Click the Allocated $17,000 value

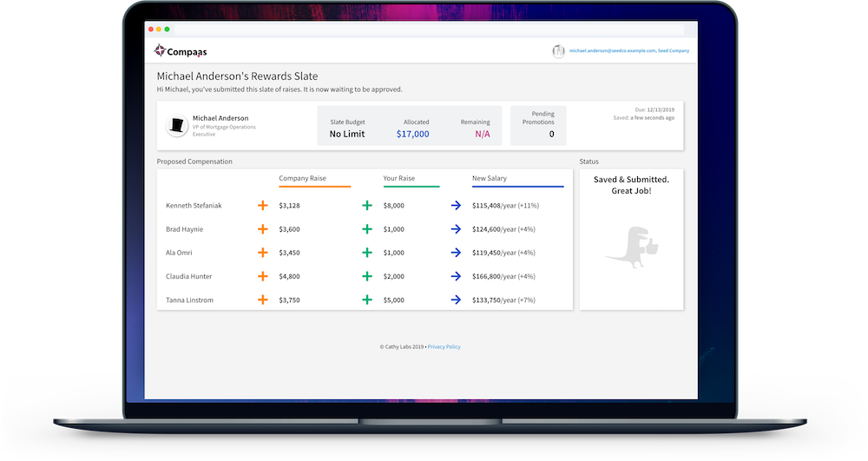413,134
